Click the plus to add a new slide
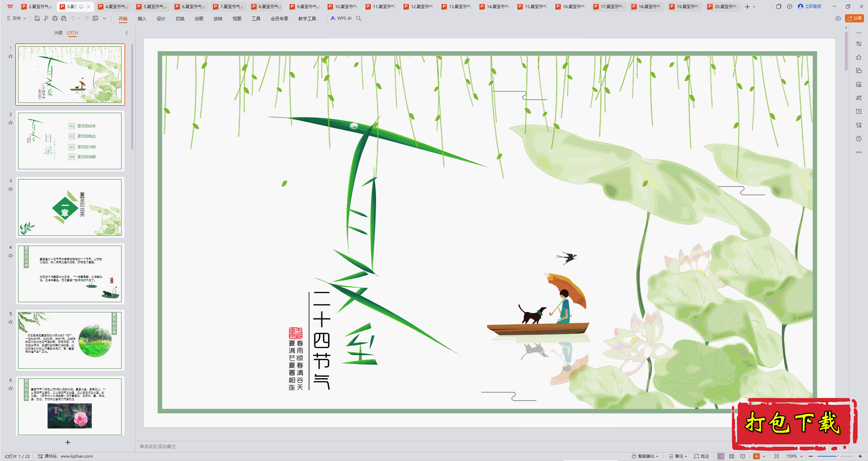The height and width of the screenshot is (461, 868). pyautogui.click(x=68, y=442)
